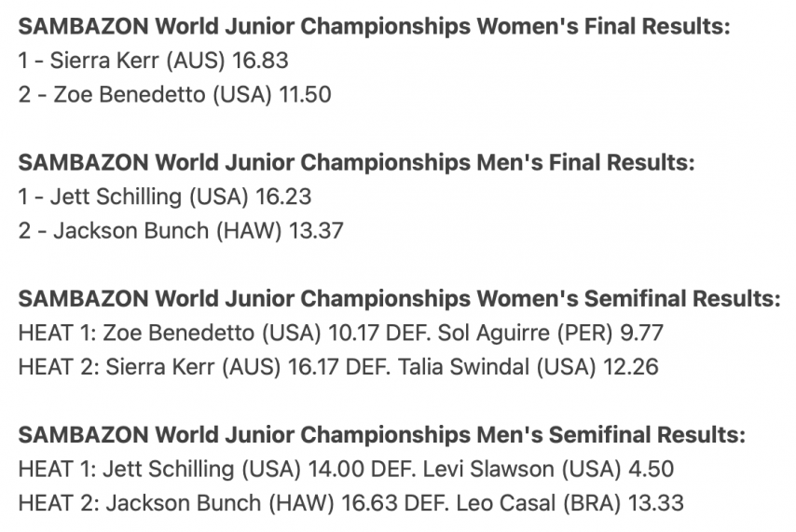796x532 pixels.
Task: Click the Women's Semifinal Results heading
Action: click(400, 298)
